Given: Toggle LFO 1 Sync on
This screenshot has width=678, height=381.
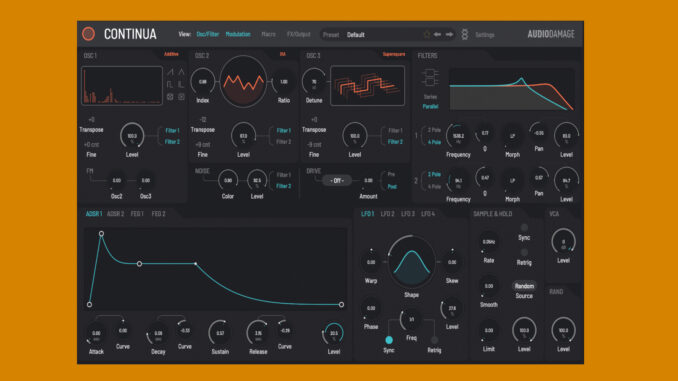Looking at the screenshot, I should coord(389,340).
